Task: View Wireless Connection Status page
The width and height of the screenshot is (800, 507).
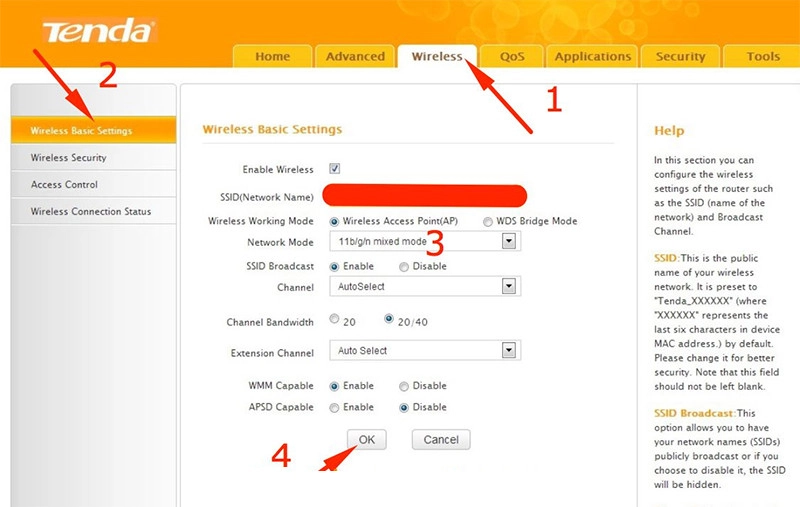Action: pyautogui.click(x=91, y=212)
